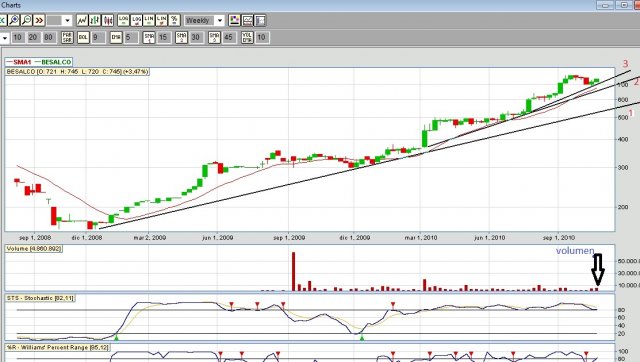Screen dimensions: 640x362
Task: Click the BESALCO price info line
Action: click(78, 72)
